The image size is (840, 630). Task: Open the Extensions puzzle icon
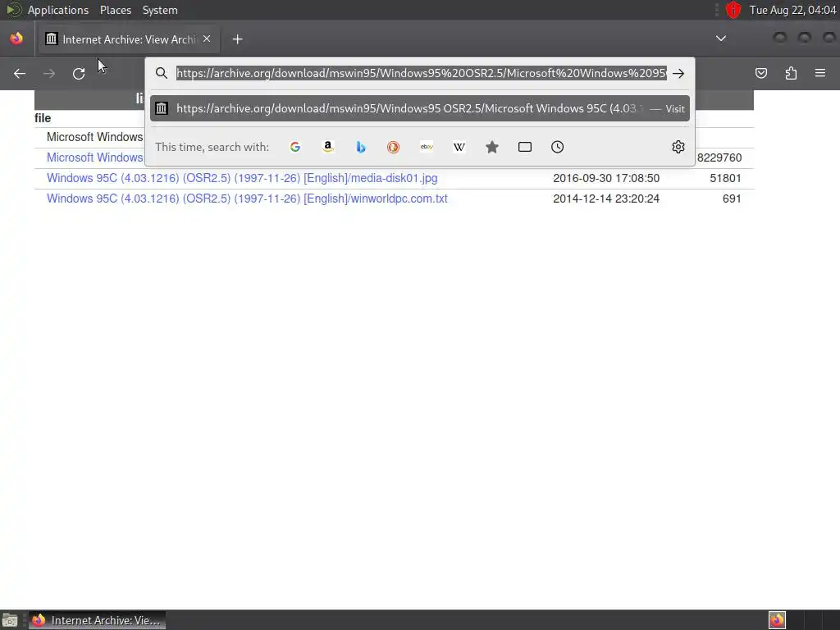(791, 73)
